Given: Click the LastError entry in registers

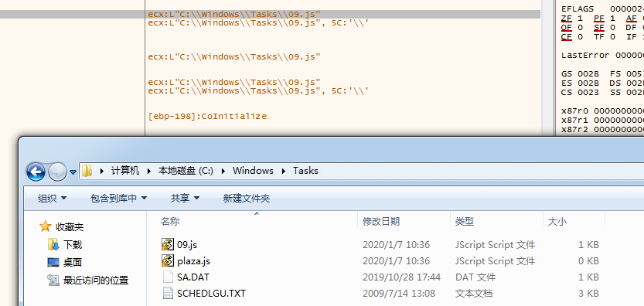Looking at the screenshot, I should coord(602,56).
